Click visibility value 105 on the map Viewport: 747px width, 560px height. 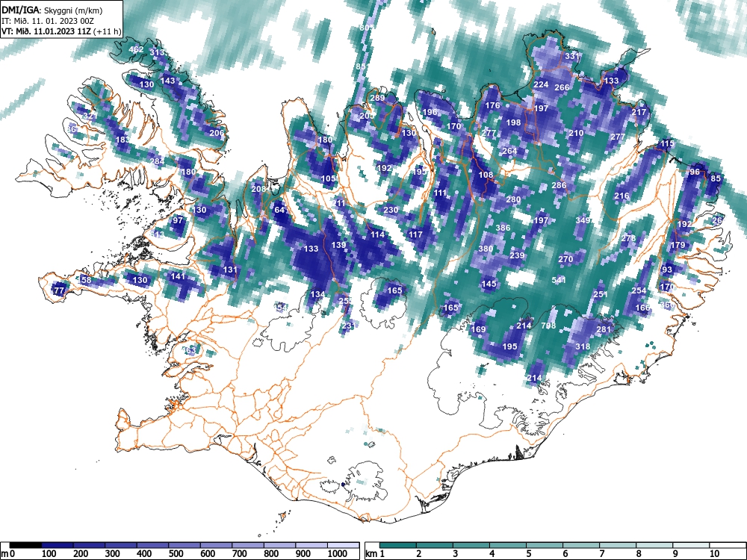(x=328, y=178)
